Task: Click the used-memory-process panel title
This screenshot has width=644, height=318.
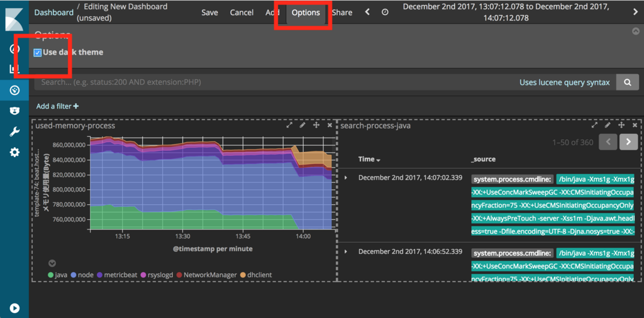Action: tap(75, 126)
